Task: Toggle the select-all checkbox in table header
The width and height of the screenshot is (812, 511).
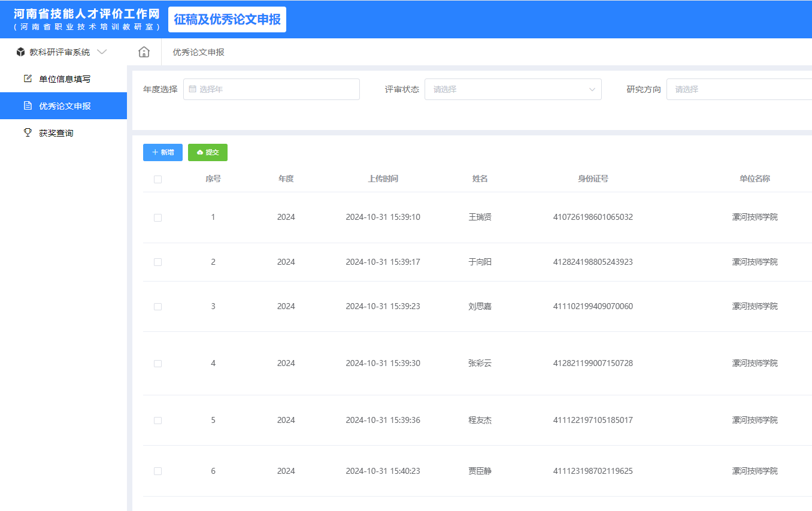Action: coord(157,179)
